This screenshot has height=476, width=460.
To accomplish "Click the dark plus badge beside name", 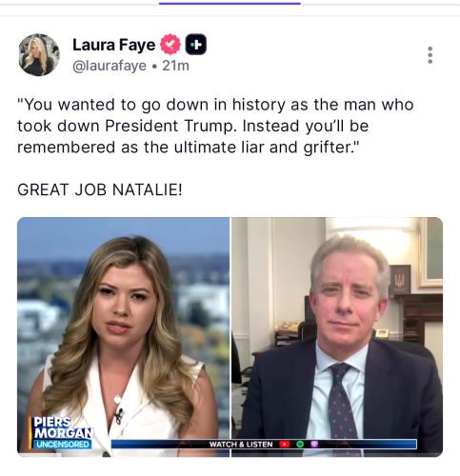I will [196, 45].
